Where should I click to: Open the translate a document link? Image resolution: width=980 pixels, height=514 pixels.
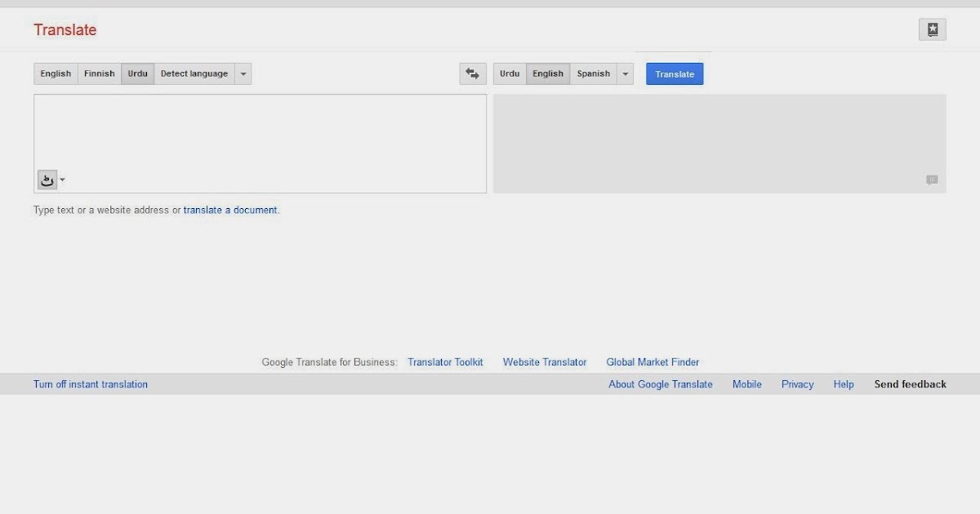click(x=230, y=210)
